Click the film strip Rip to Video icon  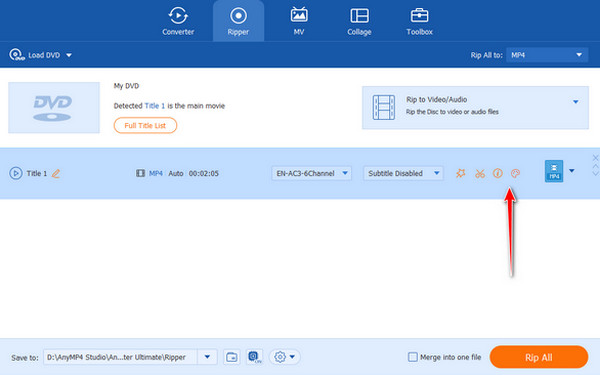[384, 108]
